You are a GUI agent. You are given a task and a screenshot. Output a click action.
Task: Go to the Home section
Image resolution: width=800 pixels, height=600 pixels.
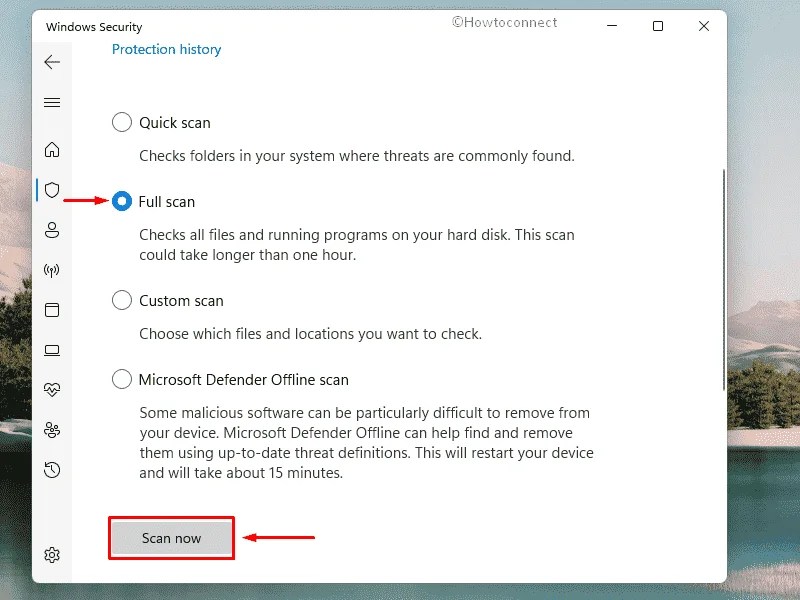[x=52, y=149]
